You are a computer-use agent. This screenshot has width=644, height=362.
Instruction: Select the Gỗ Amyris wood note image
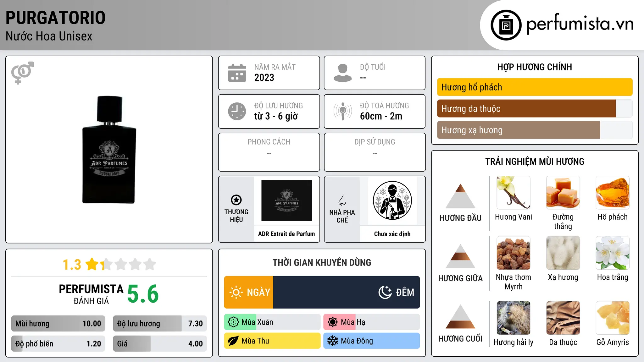tap(613, 318)
